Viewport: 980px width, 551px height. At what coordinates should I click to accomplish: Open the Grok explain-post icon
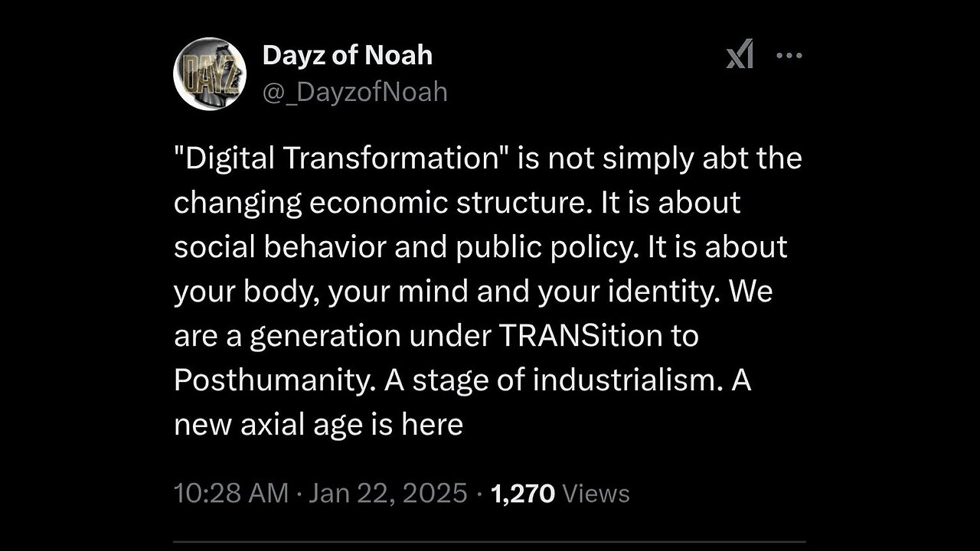click(740, 55)
